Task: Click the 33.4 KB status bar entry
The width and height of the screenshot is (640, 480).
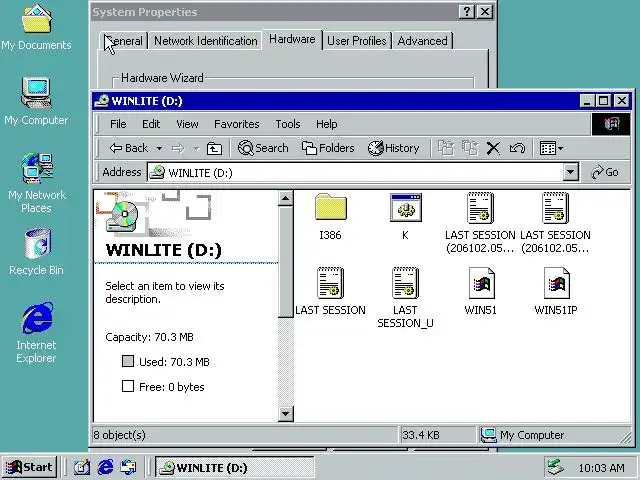Action: pyautogui.click(x=421, y=435)
